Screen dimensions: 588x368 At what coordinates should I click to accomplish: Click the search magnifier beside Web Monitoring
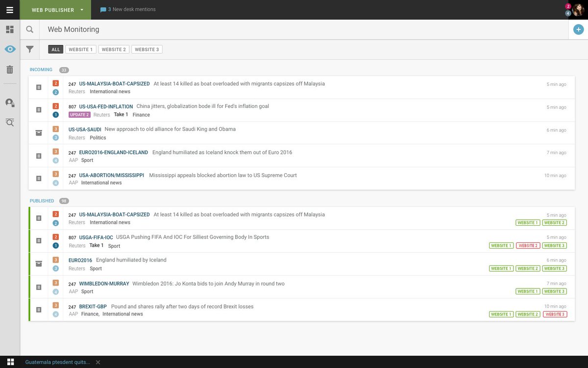tap(29, 29)
